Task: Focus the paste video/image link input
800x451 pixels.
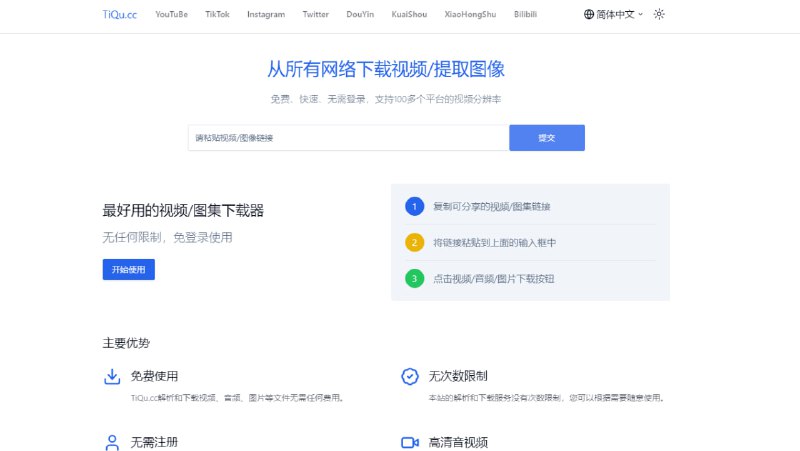Action: pyautogui.click(x=348, y=138)
